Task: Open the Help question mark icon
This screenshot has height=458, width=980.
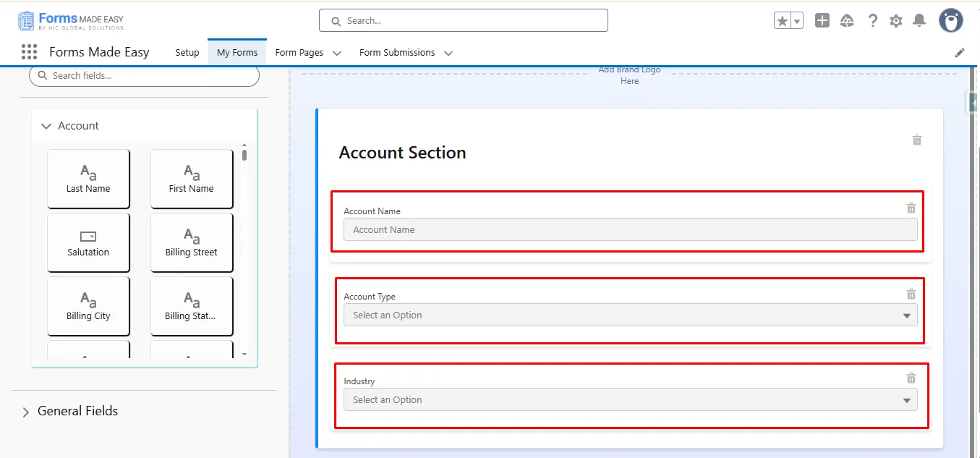Action: point(873,21)
